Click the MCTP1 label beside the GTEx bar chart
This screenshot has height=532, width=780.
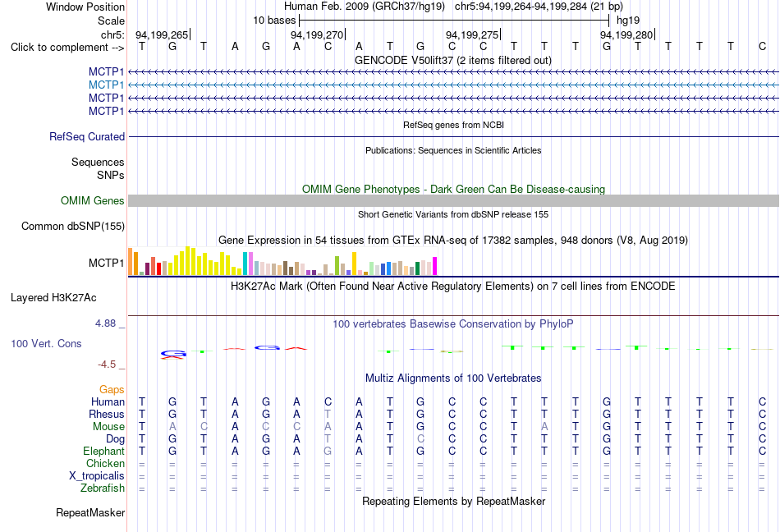point(106,263)
